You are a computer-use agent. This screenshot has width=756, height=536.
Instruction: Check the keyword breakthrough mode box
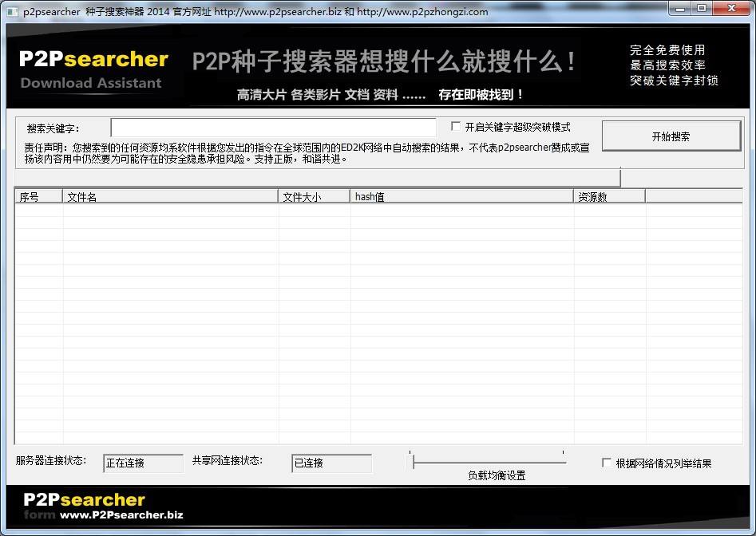(x=455, y=125)
